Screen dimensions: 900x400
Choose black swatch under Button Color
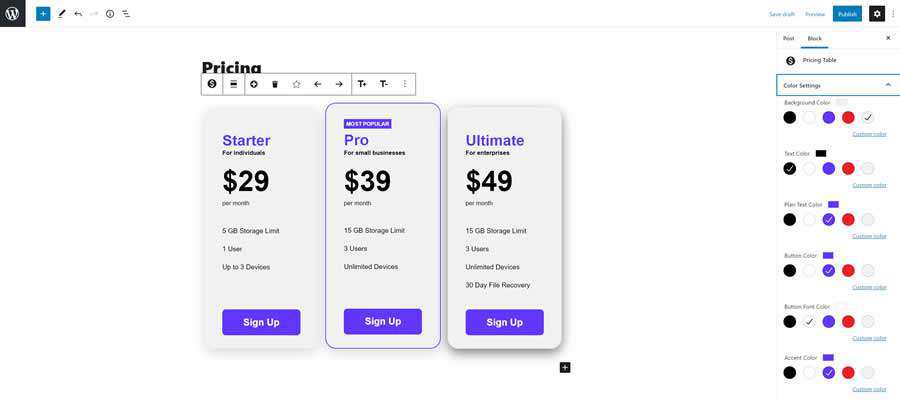tap(790, 271)
